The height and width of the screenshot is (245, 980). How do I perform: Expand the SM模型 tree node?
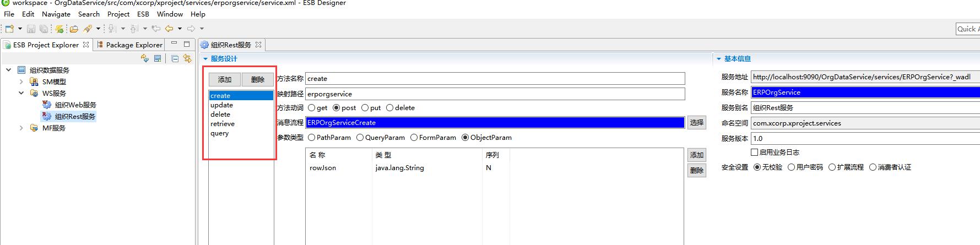pyautogui.click(x=21, y=81)
